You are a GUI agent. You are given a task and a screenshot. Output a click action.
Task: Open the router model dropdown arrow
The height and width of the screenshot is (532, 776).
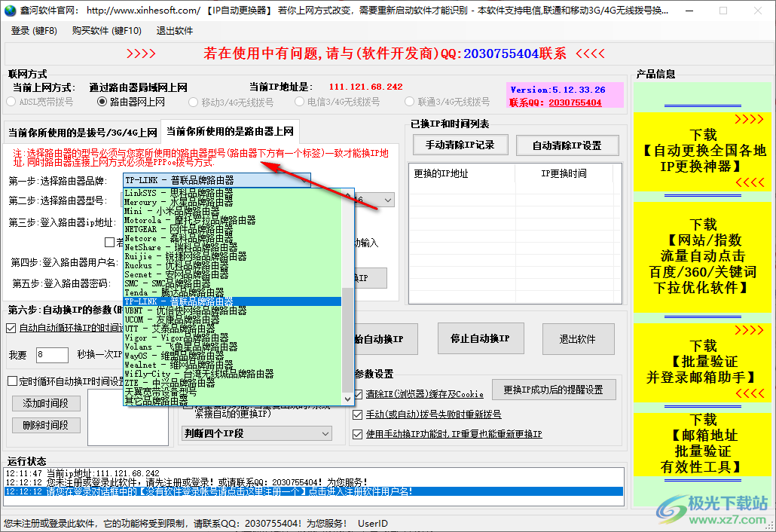[x=388, y=200]
